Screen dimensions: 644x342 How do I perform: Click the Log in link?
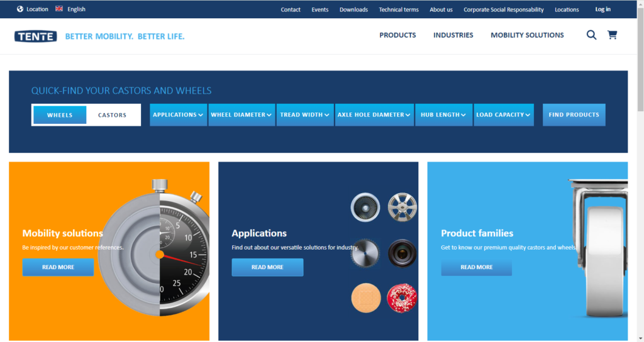point(602,9)
